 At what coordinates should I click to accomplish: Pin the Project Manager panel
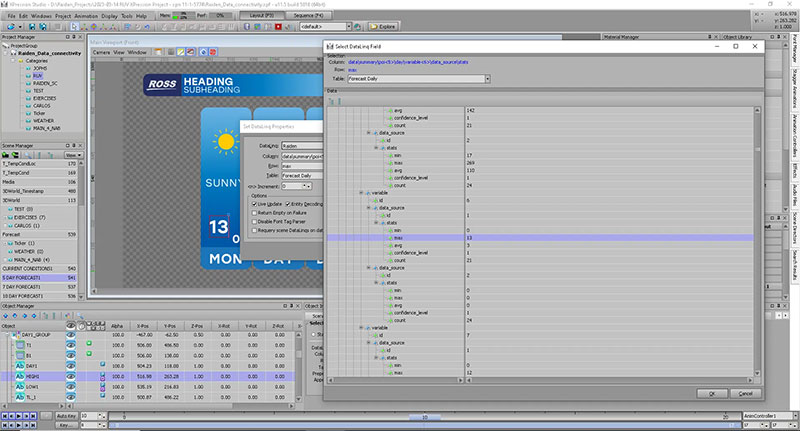(75, 37)
